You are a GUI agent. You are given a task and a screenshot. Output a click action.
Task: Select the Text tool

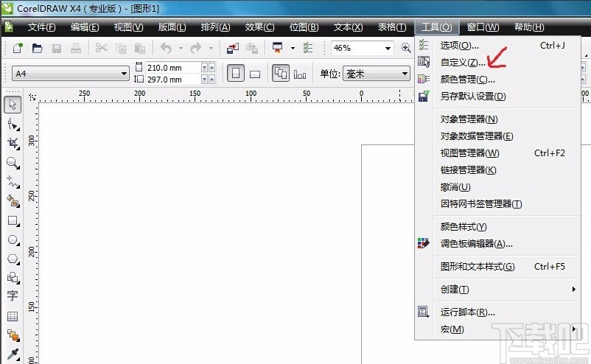point(13,296)
